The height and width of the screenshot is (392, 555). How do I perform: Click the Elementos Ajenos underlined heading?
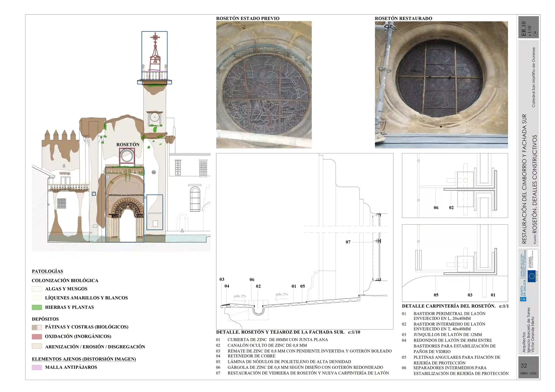[x=84, y=359]
